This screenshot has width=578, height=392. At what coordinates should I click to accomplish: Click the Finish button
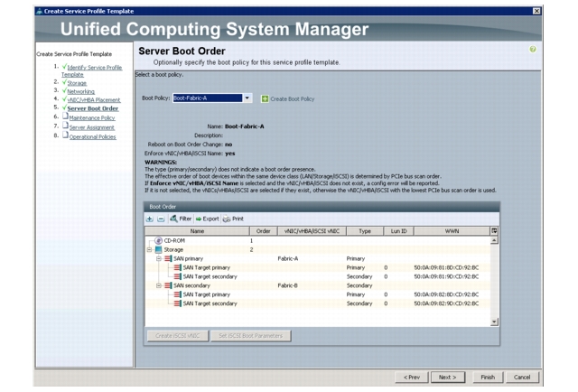tap(488, 378)
